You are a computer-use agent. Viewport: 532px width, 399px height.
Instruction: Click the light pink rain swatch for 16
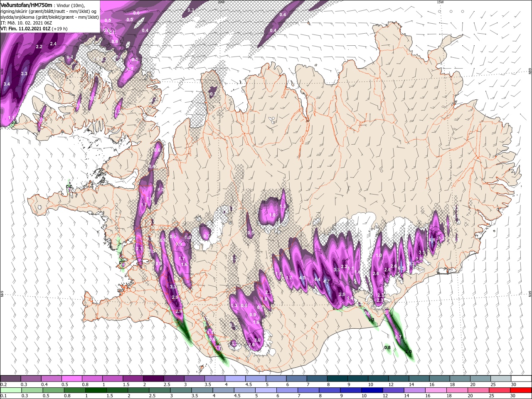click(436, 390)
